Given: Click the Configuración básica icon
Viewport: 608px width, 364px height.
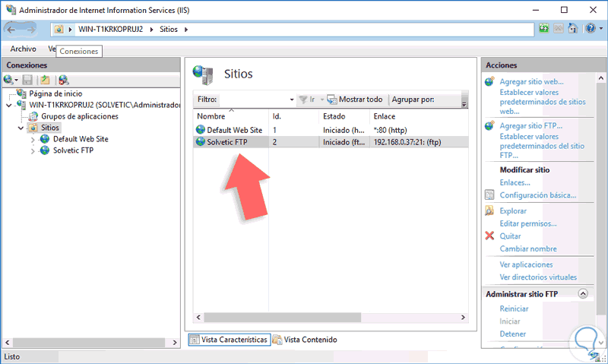Looking at the screenshot, I should [x=489, y=195].
